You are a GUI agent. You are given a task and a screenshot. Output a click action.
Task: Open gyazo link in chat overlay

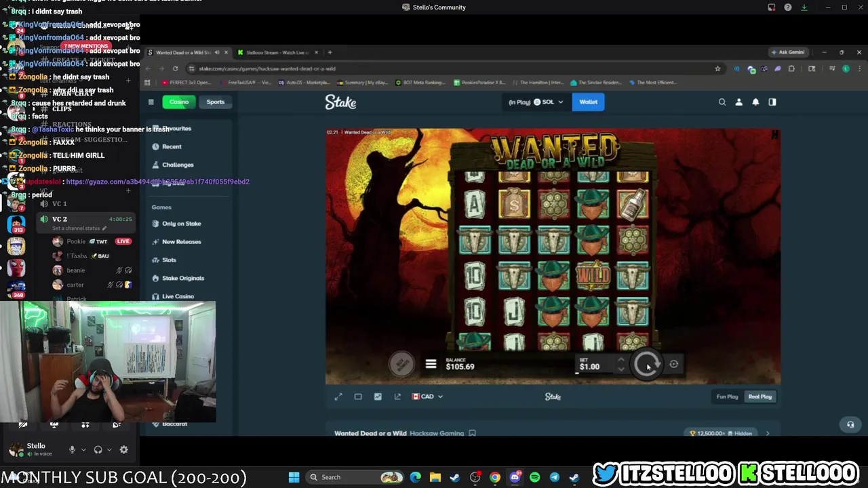point(157,182)
